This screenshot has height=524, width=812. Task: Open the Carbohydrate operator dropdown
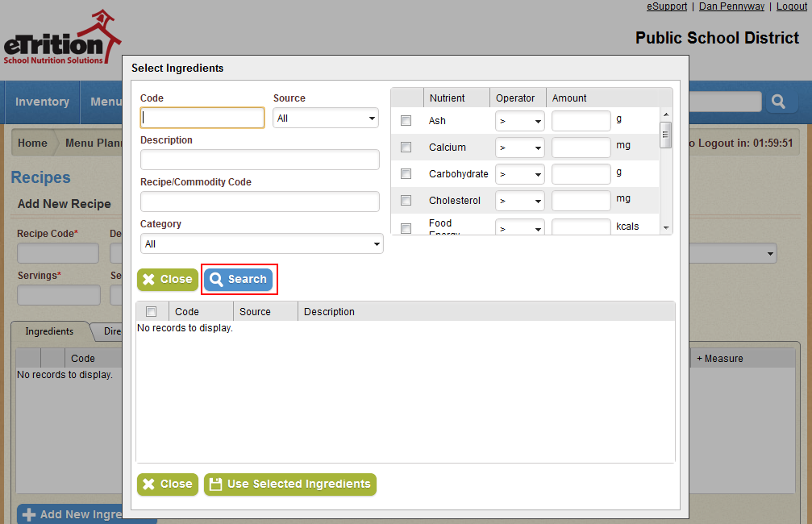pyautogui.click(x=520, y=174)
